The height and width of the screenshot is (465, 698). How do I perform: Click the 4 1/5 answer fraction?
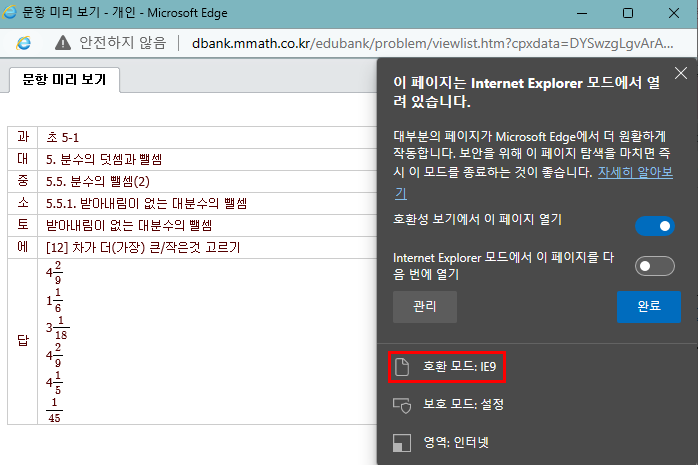pyautogui.click(x=54, y=383)
